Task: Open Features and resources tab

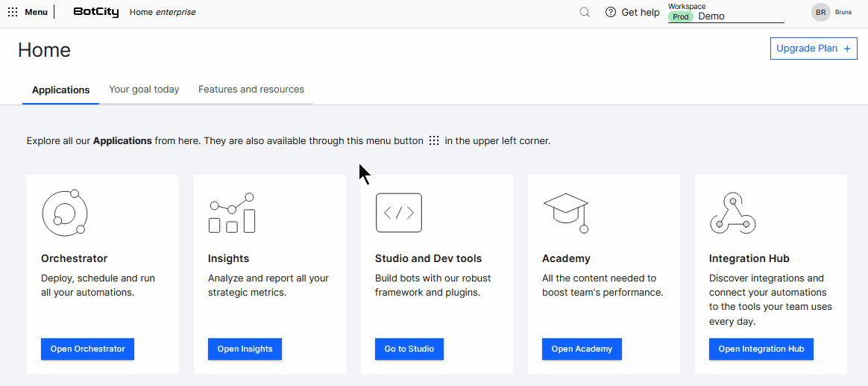Action: click(251, 90)
